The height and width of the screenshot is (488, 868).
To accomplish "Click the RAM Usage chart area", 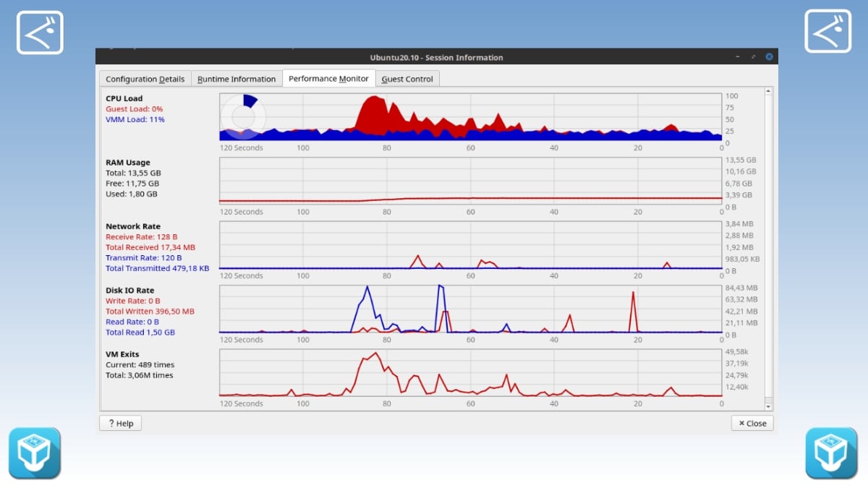I will point(471,181).
